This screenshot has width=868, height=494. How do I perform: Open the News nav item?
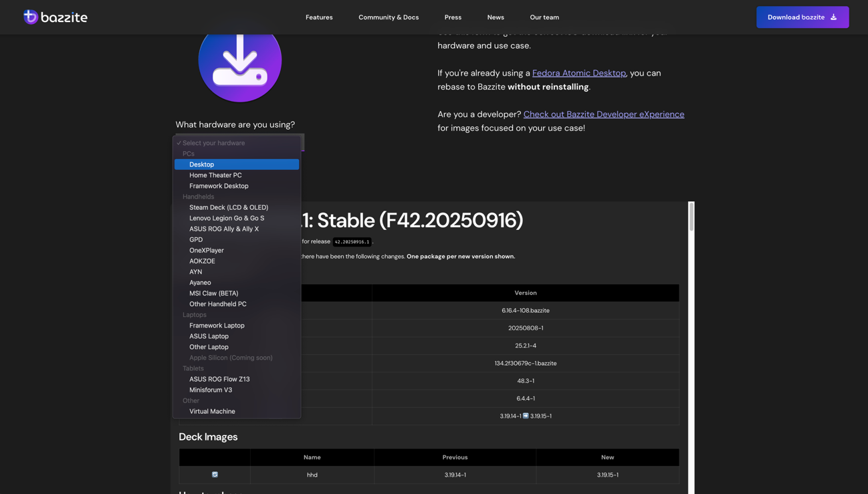496,17
